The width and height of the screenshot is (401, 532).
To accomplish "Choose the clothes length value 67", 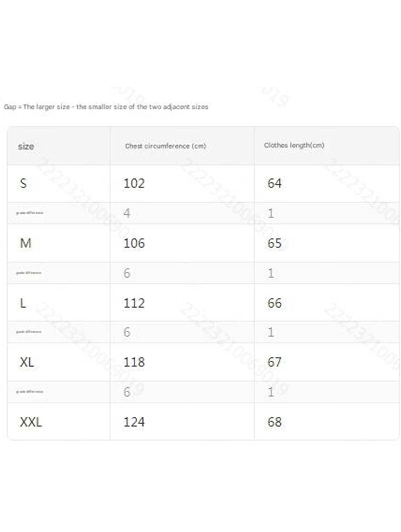I will [x=274, y=362].
